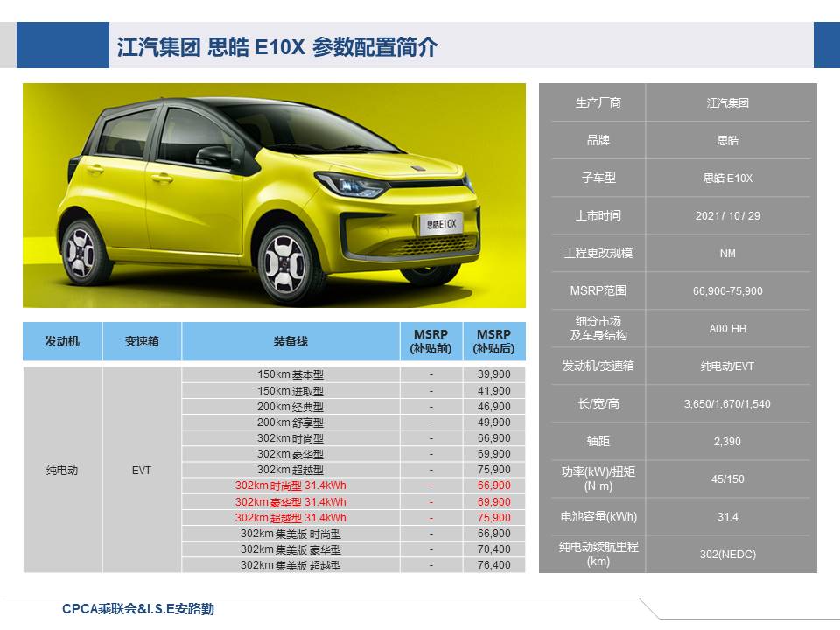Select the MSRP (补贴后) column header
Image resolution: width=840 pixels, height=630 pixels.
tap(493, 341)
